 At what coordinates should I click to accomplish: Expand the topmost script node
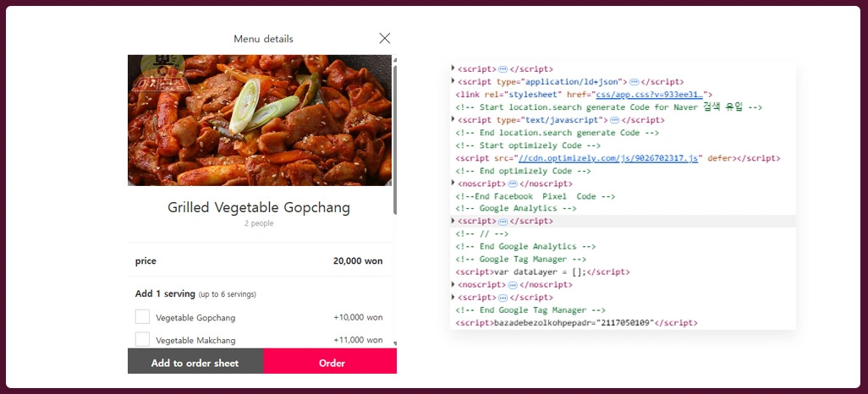coord(453,68)
